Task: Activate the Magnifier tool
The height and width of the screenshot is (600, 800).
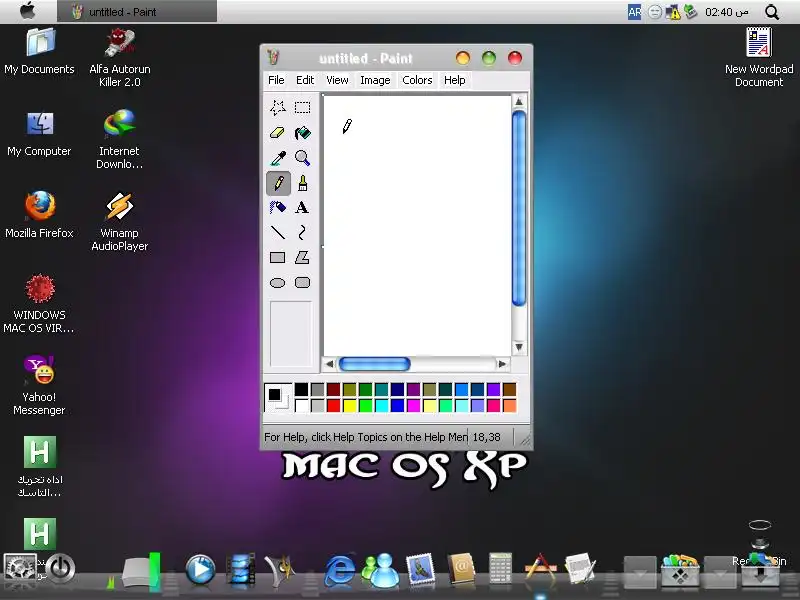Action: (x=303, y=158)
